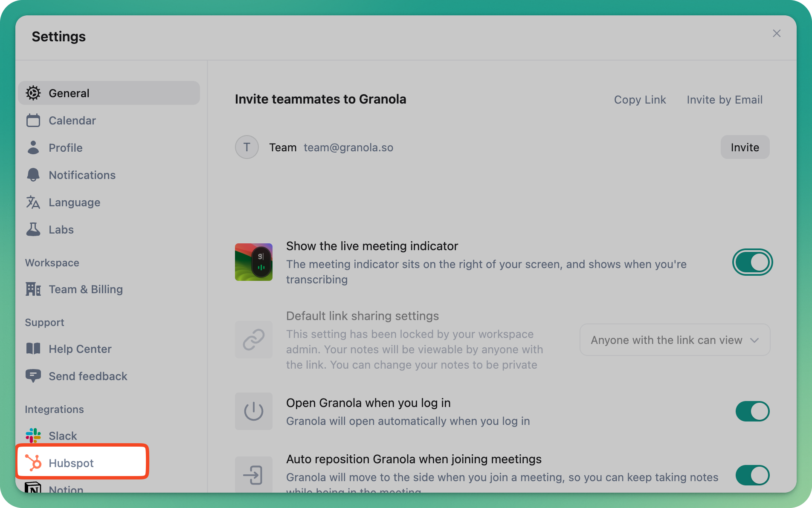Image resolution: width=812 pixels, height=508 pixels.
Task: Turn off auto reposition Granola toggle
Action: click(x=752, y=475)
